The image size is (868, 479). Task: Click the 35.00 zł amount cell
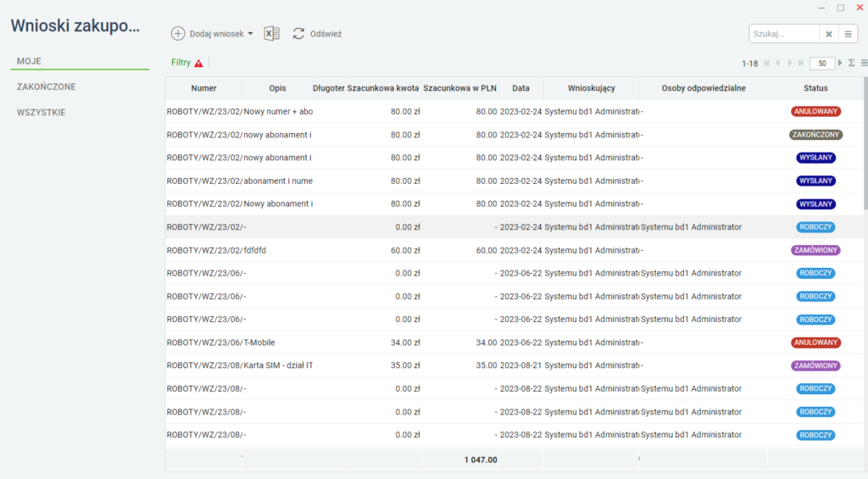tap(382, 365)
